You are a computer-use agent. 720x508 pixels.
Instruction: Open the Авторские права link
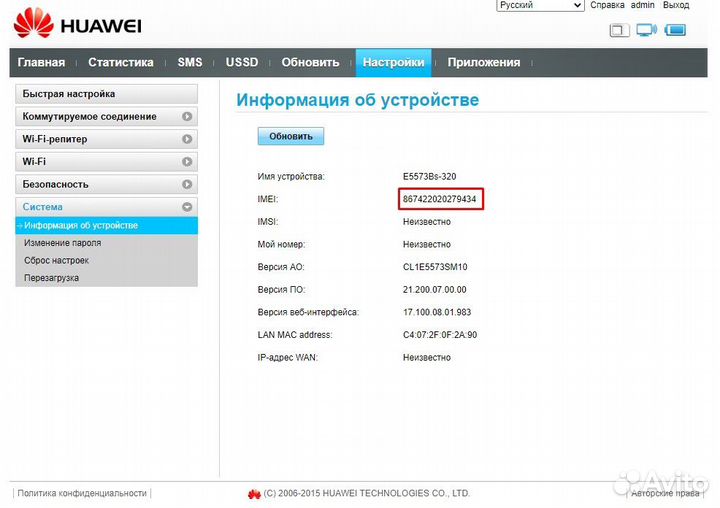[665, 494]
